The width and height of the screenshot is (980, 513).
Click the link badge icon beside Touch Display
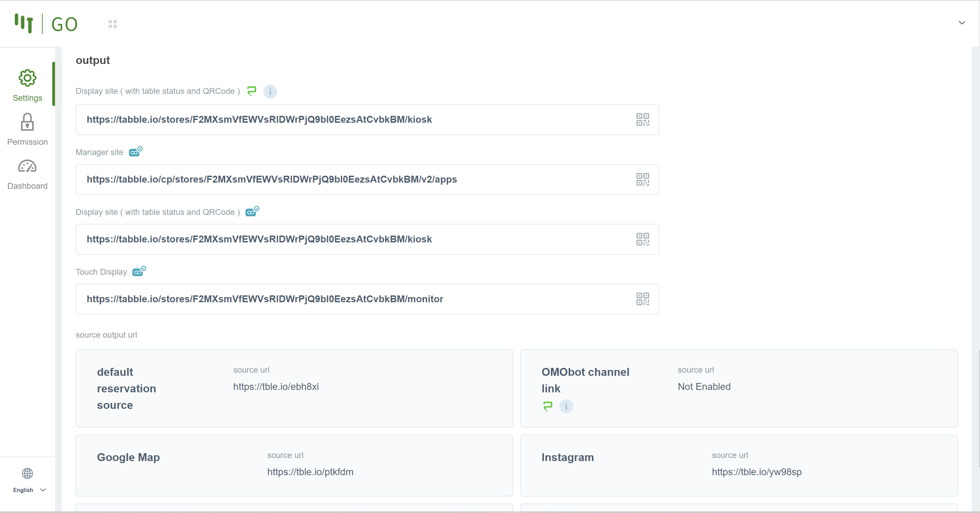[x=139, y=272]
